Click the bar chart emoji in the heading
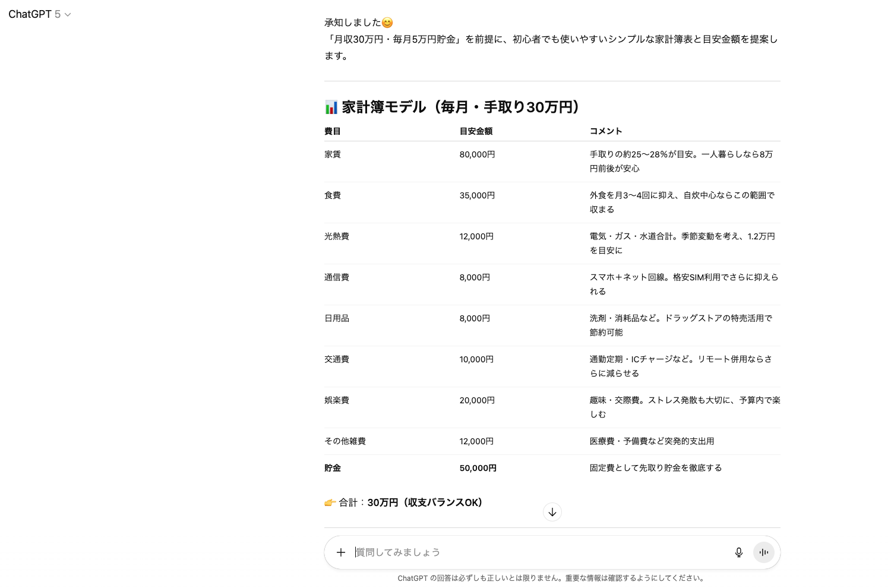This screenshot has height=588, width=891. (x=330, y=107)
